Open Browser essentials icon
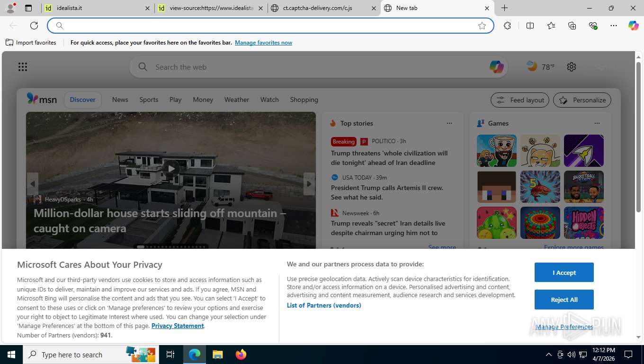The height and width of the screenshot is (364, 644). click(593, 26)
